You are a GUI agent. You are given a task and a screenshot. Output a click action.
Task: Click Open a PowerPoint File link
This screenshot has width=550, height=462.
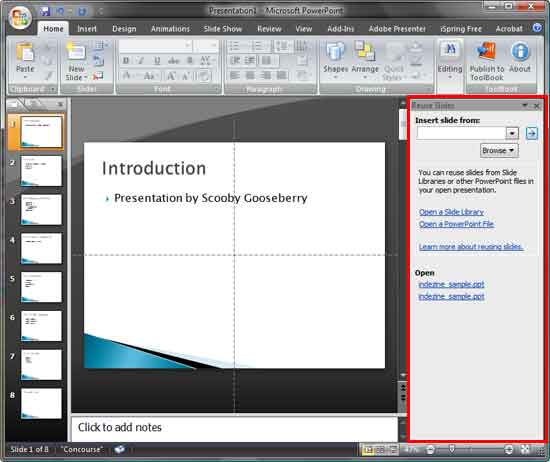[x=456, y=224]
